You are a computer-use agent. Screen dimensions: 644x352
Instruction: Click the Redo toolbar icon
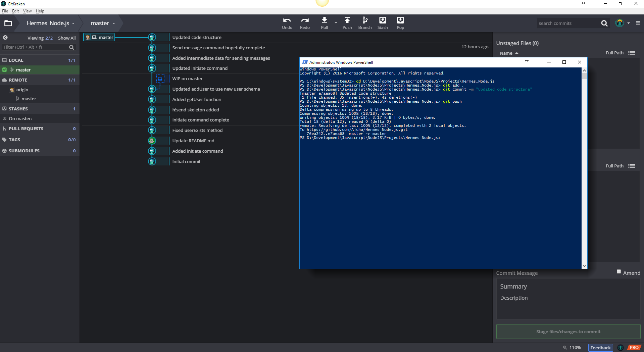coord(305,23)
